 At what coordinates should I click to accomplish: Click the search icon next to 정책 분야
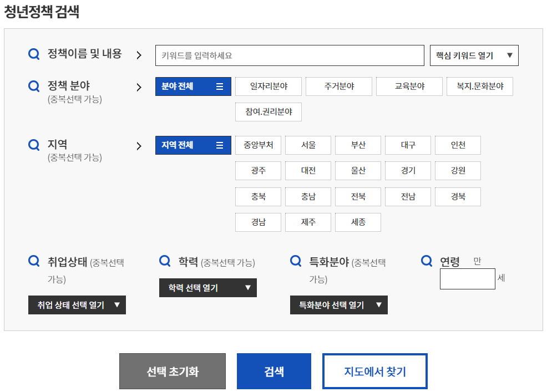33,86
